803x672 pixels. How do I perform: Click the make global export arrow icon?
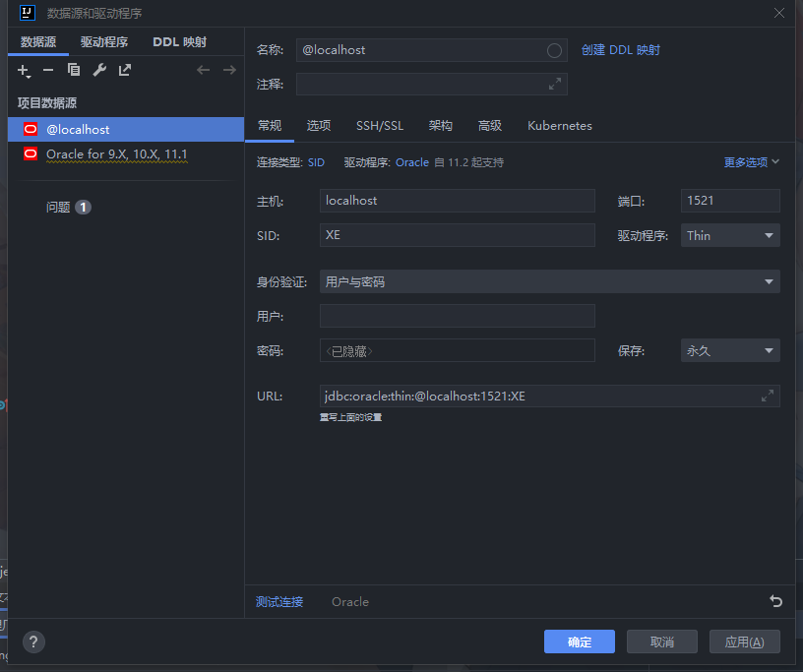[x=125, y=70]
